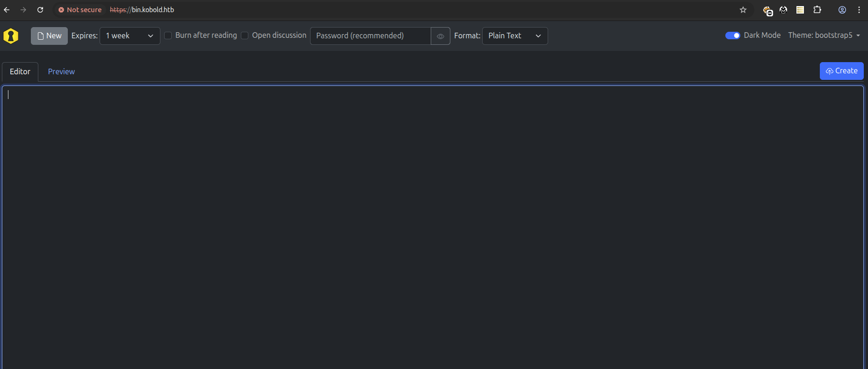This screenshot has width=868, height=369.
Task: Open the browser profile icon
Action: click(842, 10)
